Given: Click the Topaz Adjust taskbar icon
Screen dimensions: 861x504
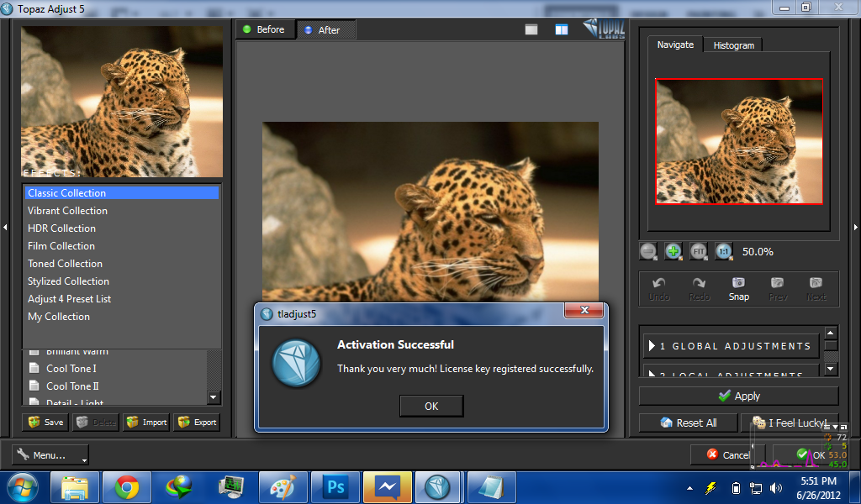Looking at the screenshot, I should pos(438,487).
